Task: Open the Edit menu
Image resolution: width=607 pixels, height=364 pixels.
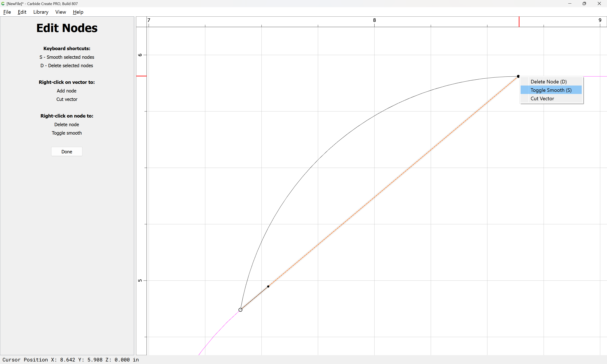Action: [x=22, y=12]
